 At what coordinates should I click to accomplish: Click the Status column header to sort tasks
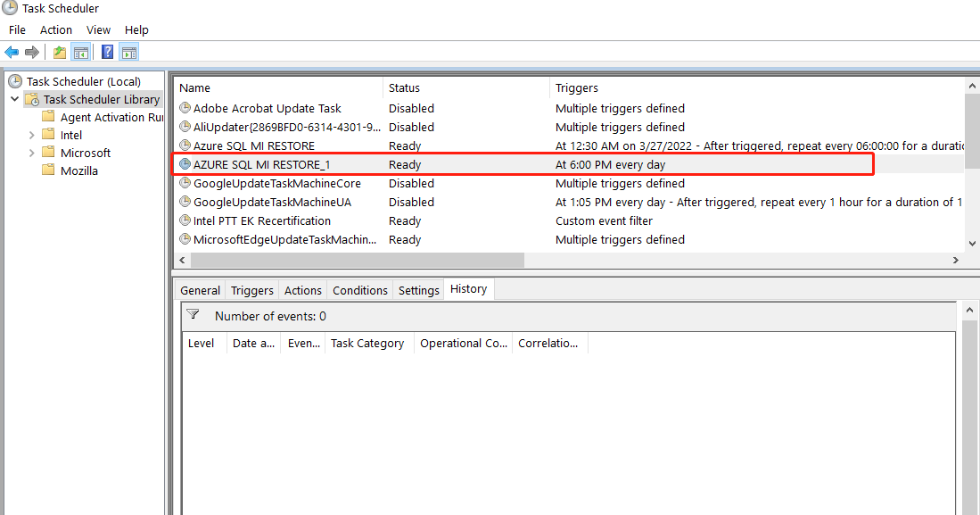coord(402,87)
